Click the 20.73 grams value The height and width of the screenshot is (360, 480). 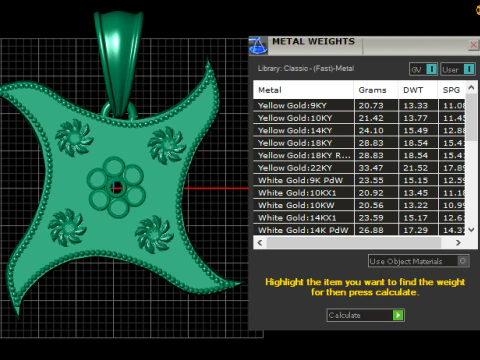(x=371, y=106)
